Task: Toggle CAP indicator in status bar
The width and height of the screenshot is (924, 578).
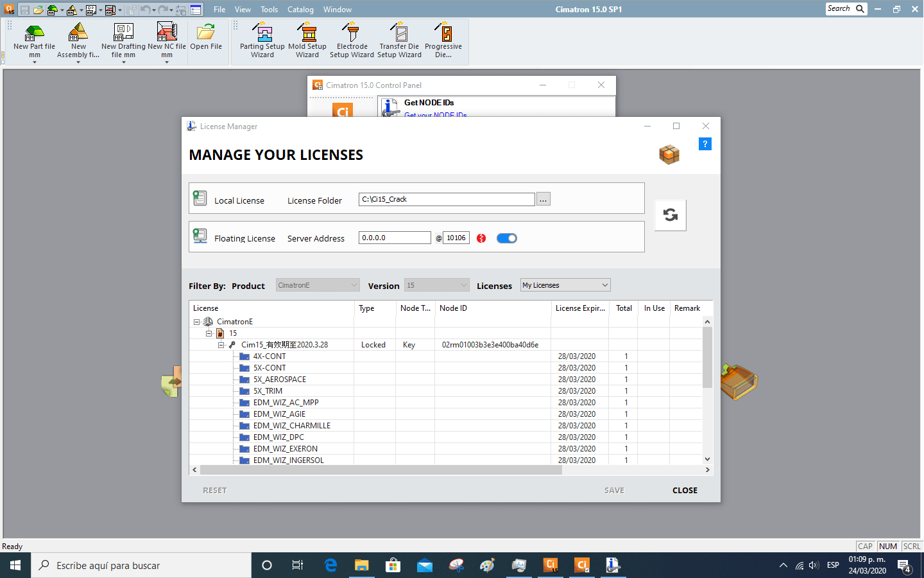Action: click(865, 547)
